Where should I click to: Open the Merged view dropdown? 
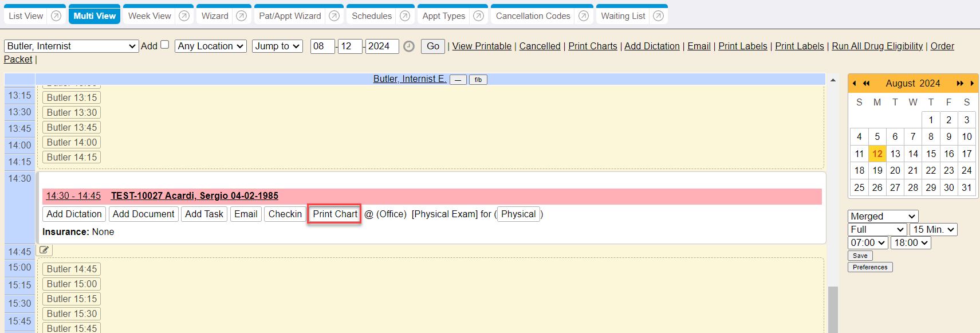[x=883, y=216]
